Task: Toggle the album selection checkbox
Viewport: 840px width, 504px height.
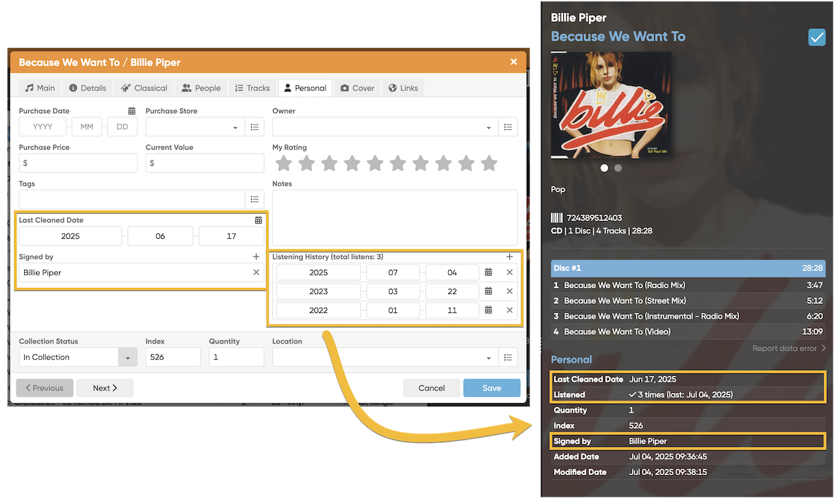Action: point(817,37)
